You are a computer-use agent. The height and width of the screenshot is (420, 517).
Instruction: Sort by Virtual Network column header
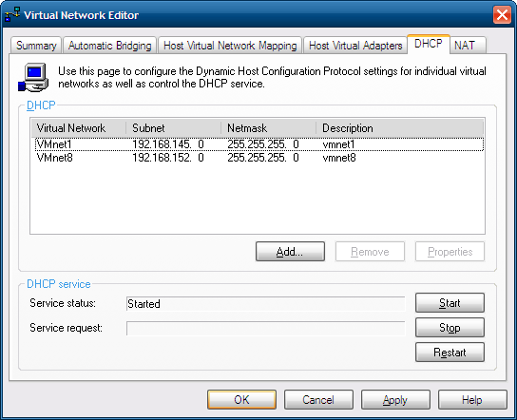point(79,128)
